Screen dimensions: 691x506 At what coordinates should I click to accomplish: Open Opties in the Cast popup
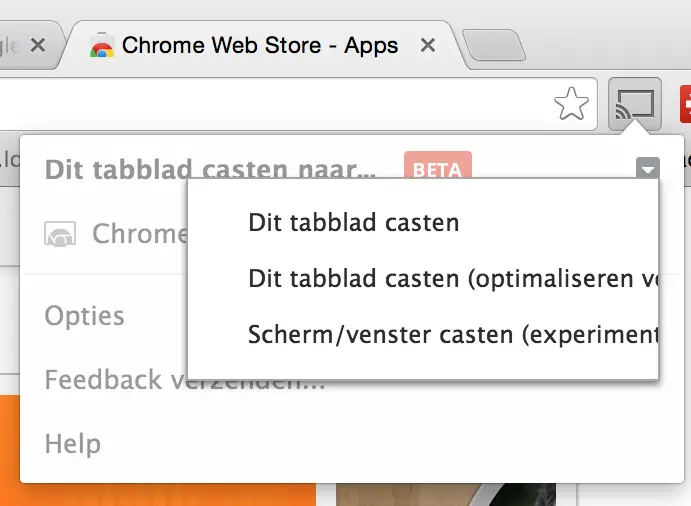tap(85, 316)
